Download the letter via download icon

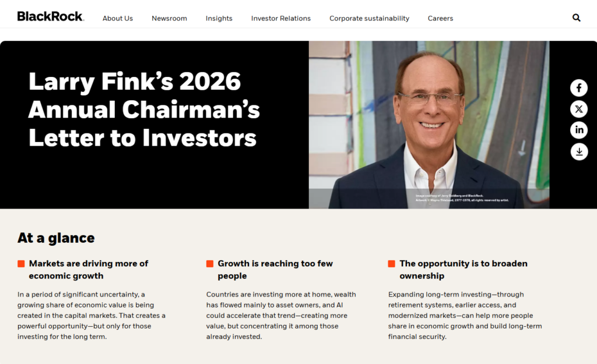579,151
